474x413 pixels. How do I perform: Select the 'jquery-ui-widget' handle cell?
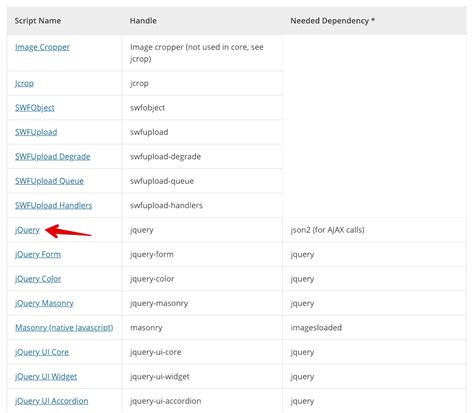pos(202,377)
